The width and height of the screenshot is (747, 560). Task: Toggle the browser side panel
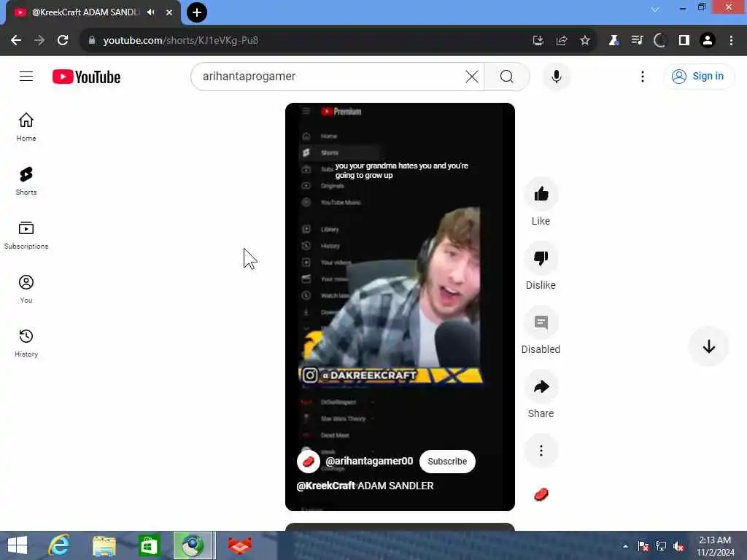(x=684, y=41)
